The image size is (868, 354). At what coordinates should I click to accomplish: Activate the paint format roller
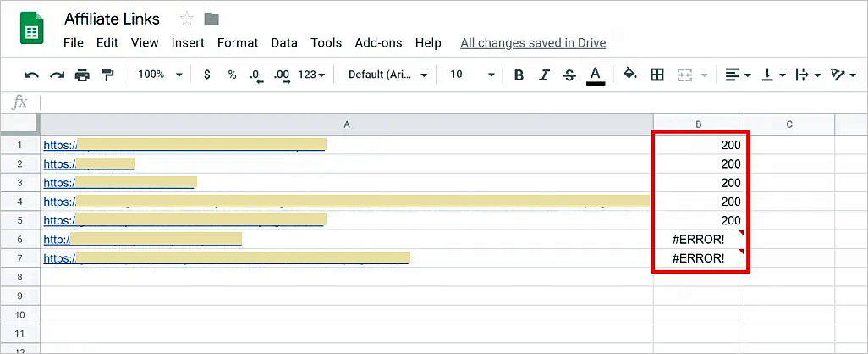(x=107, y=75)
